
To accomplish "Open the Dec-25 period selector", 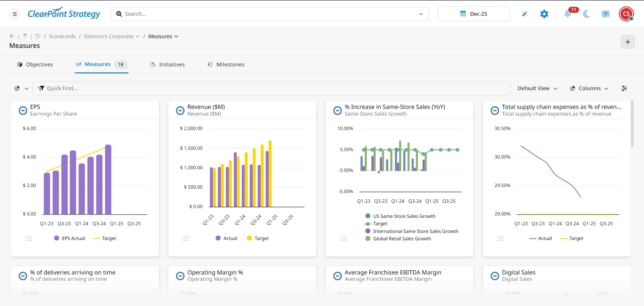I will [474, 14].
